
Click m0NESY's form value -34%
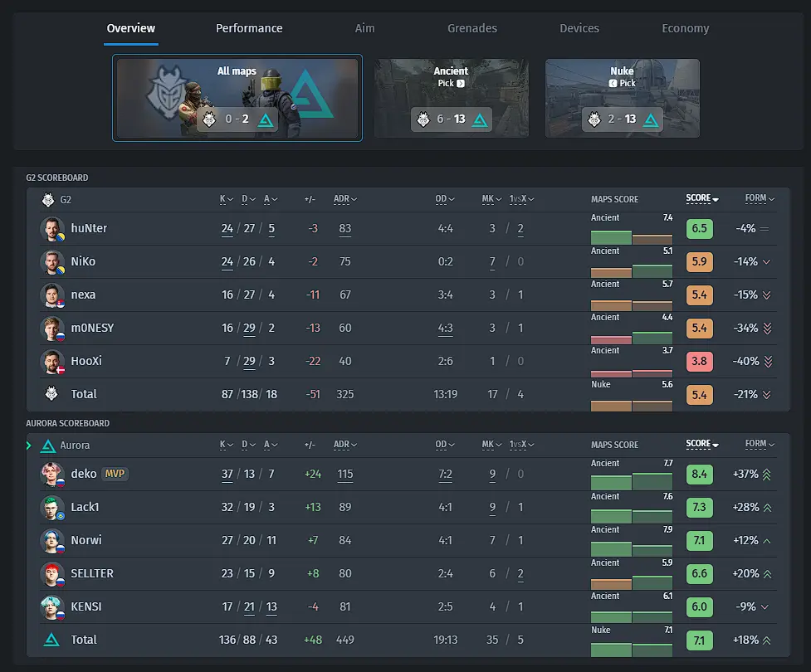[x=745, y=329]
